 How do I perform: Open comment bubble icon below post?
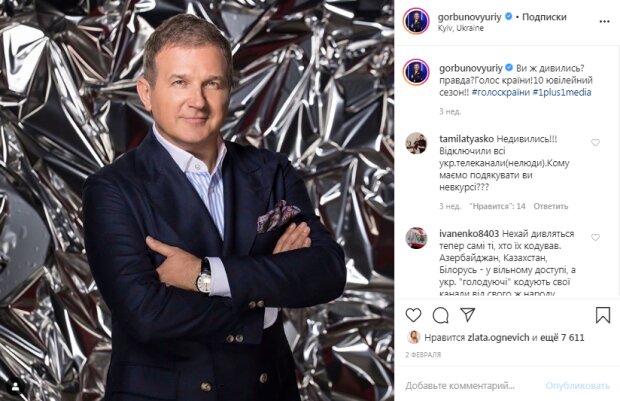click(440, 315)
